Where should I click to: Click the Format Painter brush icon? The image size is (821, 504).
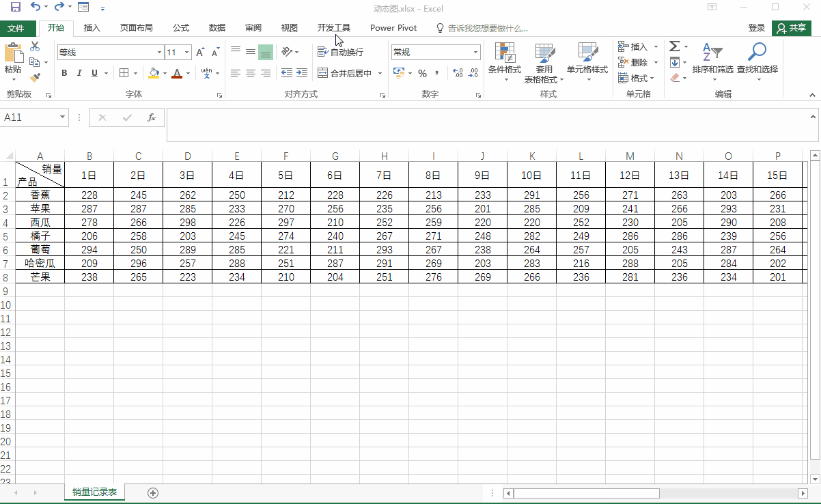point(35,78)
